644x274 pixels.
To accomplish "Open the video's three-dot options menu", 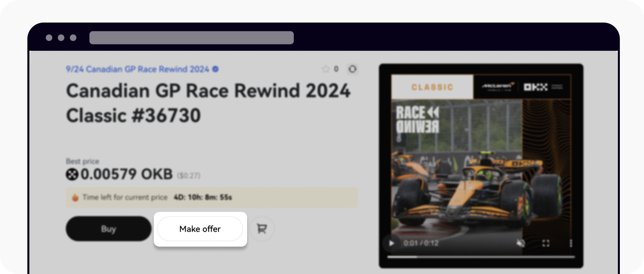I will (571, 243).
